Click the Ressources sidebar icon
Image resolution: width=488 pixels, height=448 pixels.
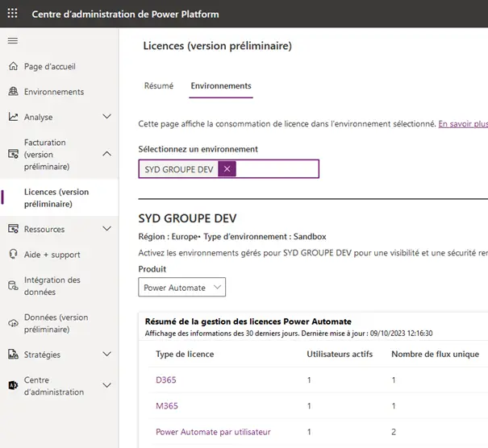pyautogui.click(x=13, y=229)
